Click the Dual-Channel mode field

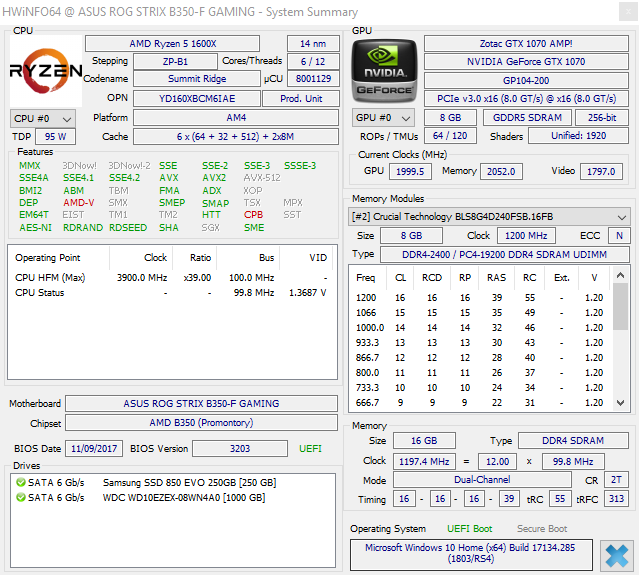482,480
